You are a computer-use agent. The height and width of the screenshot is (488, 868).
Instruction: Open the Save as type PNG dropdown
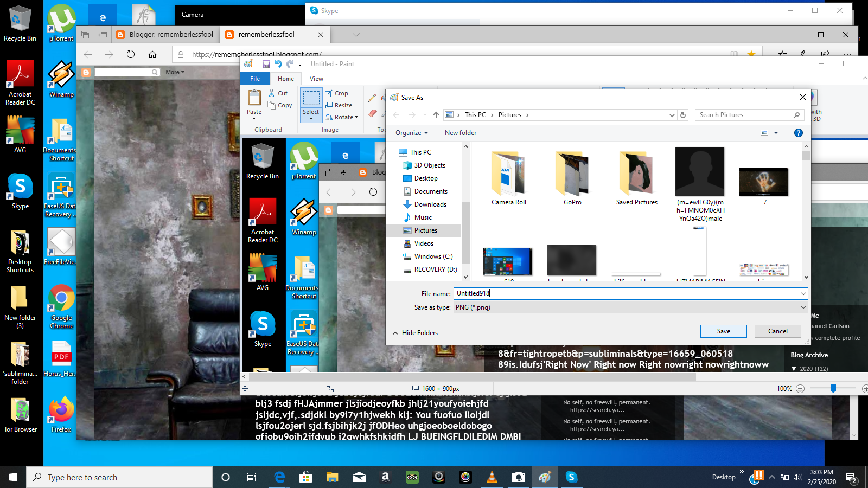click(x=630, y=307)
